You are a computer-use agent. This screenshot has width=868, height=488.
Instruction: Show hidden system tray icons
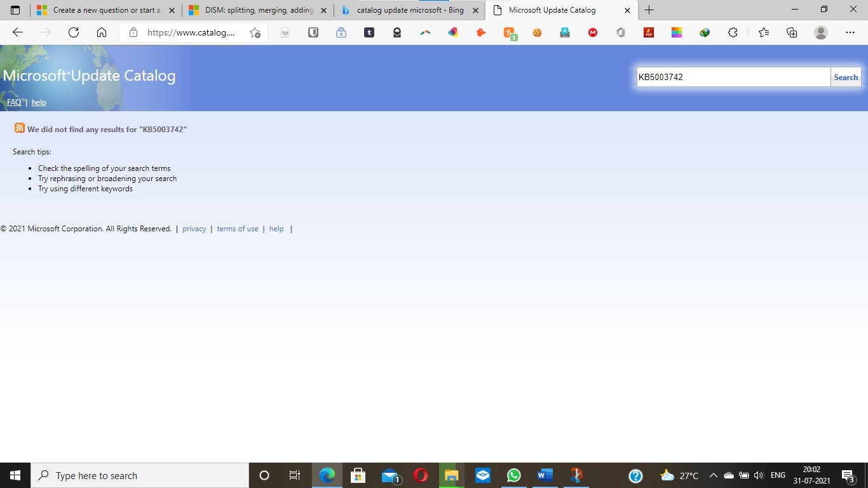713,475
